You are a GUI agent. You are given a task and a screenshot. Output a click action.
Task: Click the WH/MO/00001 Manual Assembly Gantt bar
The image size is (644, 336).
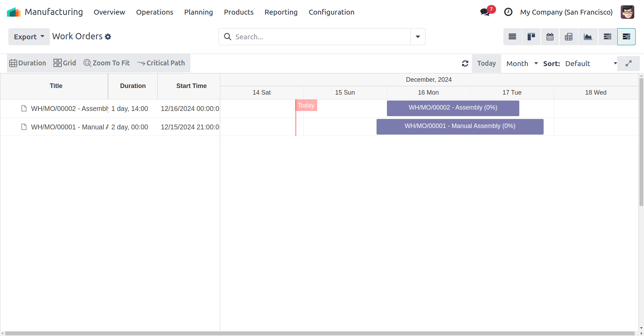[x=460, y=127]
